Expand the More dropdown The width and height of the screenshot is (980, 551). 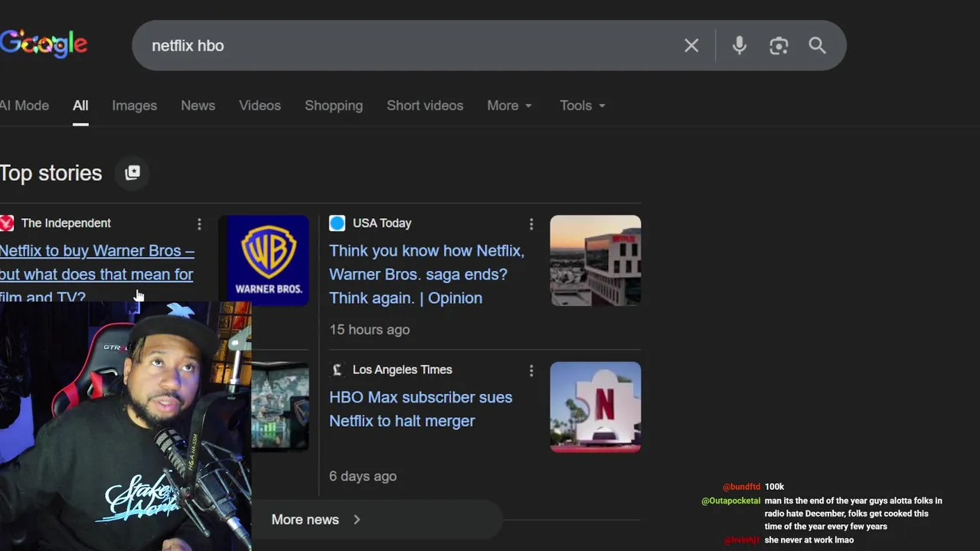[x=509, y=106]
